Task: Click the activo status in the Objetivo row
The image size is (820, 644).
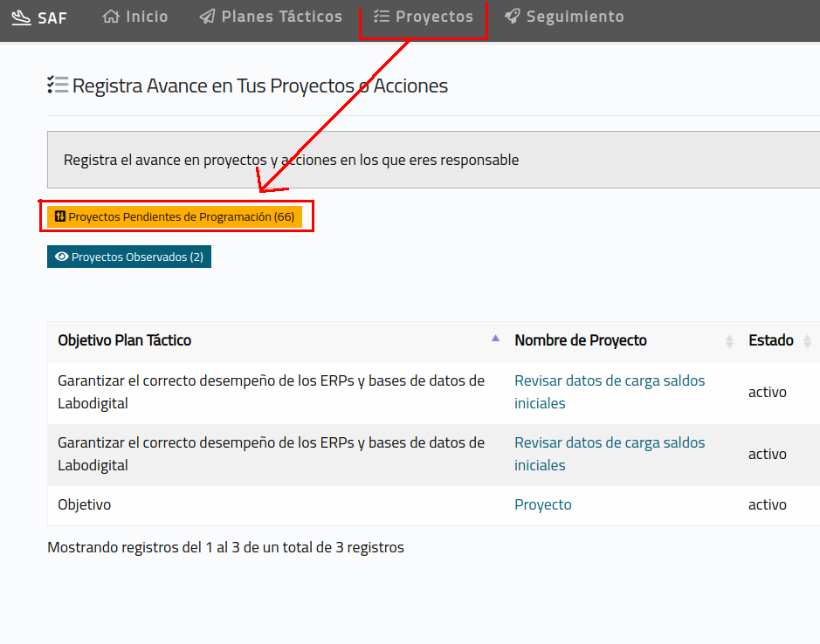Action: [x=768, y=504]
